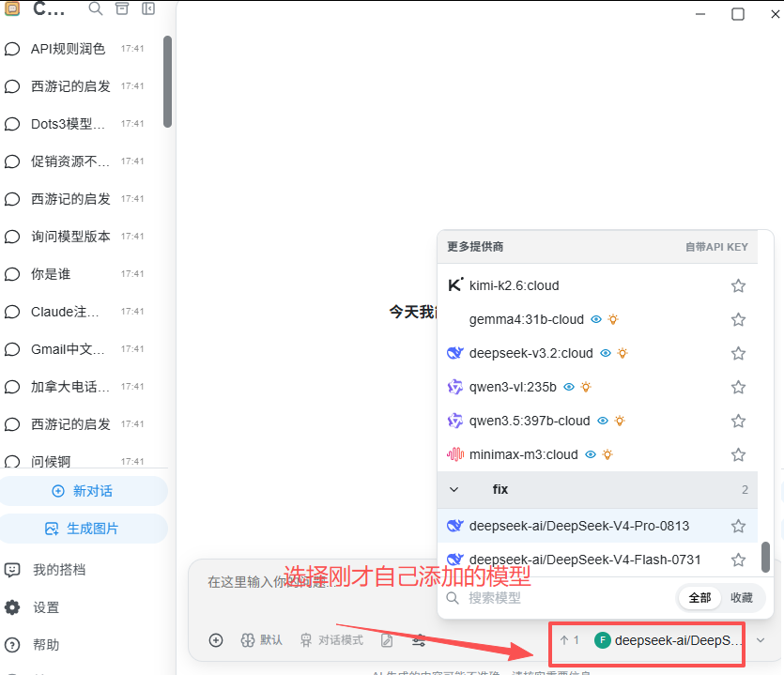Image resolution: width=784 pixels, height=675 pixels.
Task: Select deepseek-ai/DeepSeek-V4-Flash-0731 model
Action: [x=597, y=560]
